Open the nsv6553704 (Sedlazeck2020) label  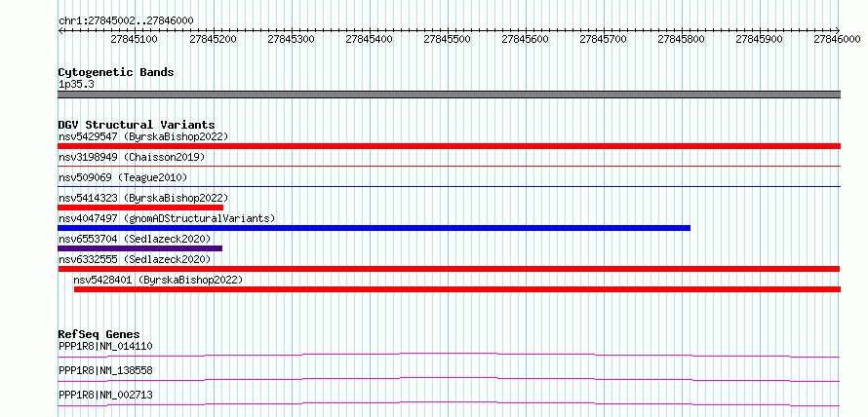point(135,239)
